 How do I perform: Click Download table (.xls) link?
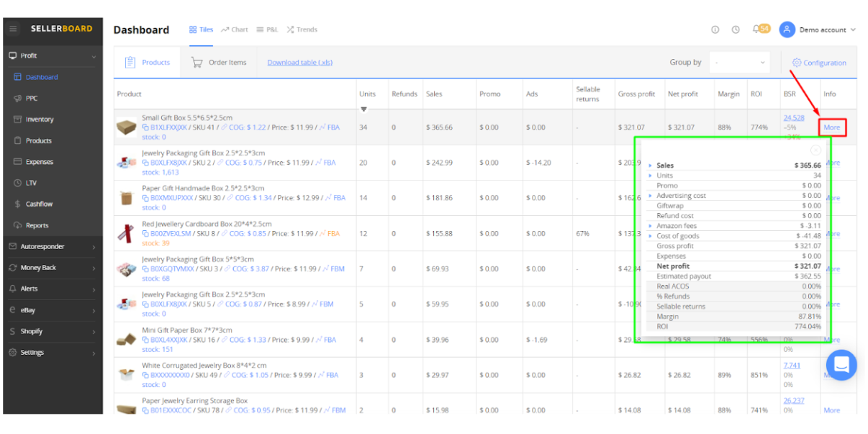(x=299, y=63)
